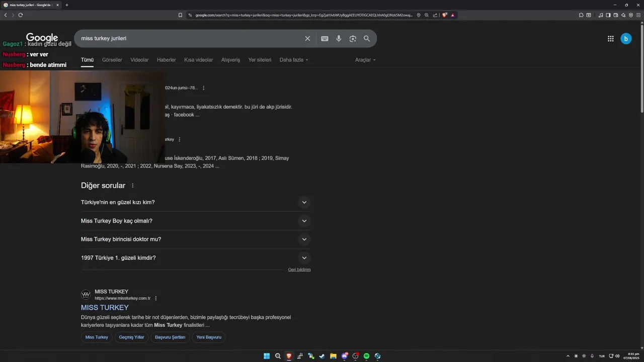This screenshot has height=362, width=644.
Task: Share this page from address bar
Action: (x=435, y=15)
